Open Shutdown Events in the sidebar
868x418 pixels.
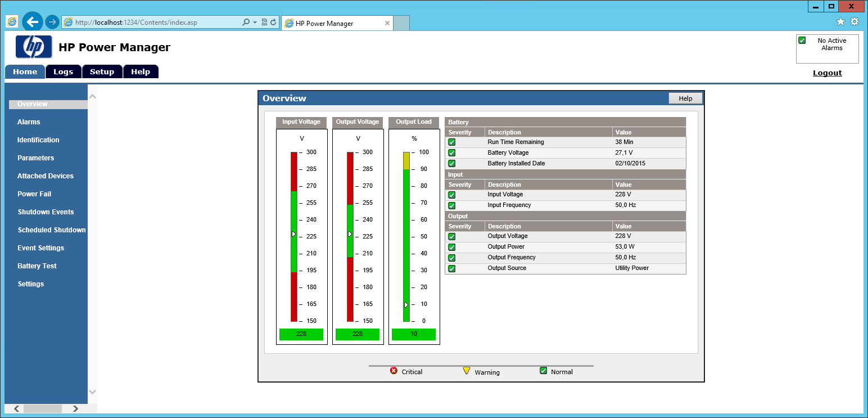(x=46, y=212)
